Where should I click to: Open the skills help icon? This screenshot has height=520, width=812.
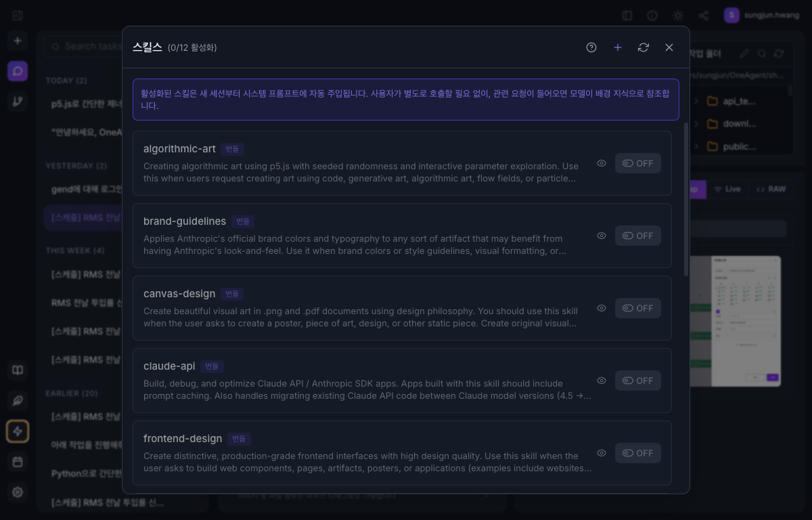[x=591, y=47]
